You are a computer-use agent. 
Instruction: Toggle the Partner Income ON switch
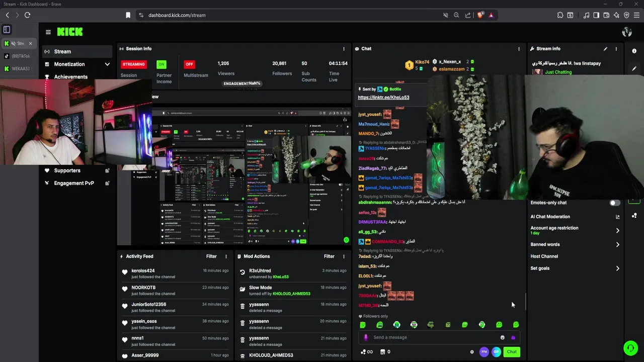pyautogui.click(x=161, y=64)
